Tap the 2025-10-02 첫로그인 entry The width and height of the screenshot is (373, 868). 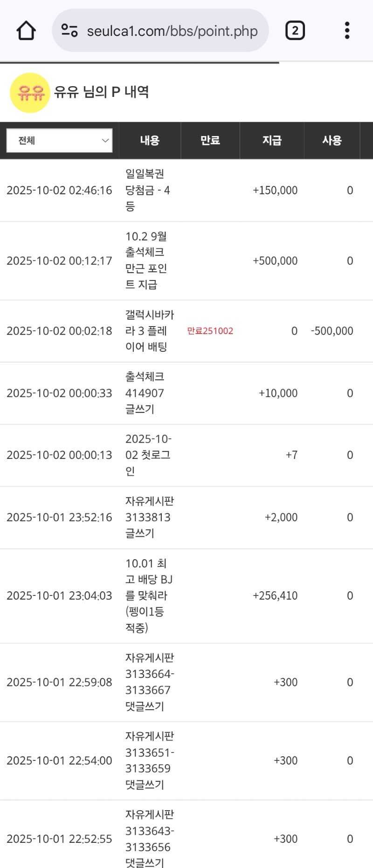(148, 455)
